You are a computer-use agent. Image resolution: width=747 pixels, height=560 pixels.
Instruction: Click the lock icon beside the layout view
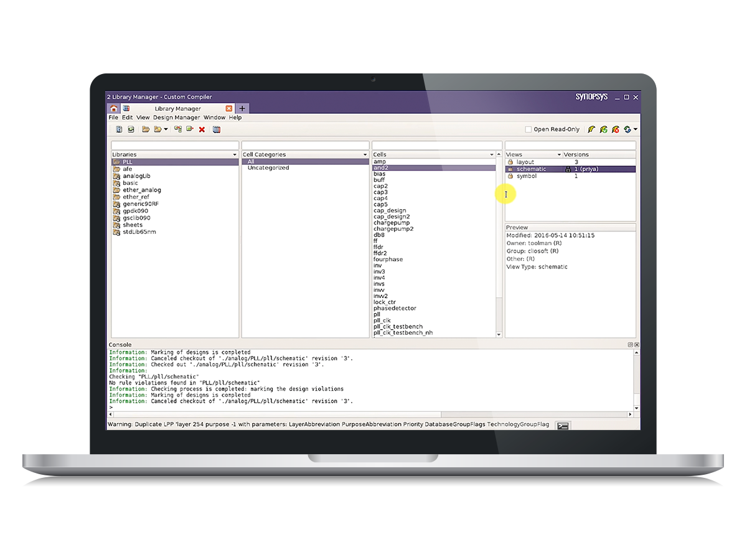[x=510, y=162]
